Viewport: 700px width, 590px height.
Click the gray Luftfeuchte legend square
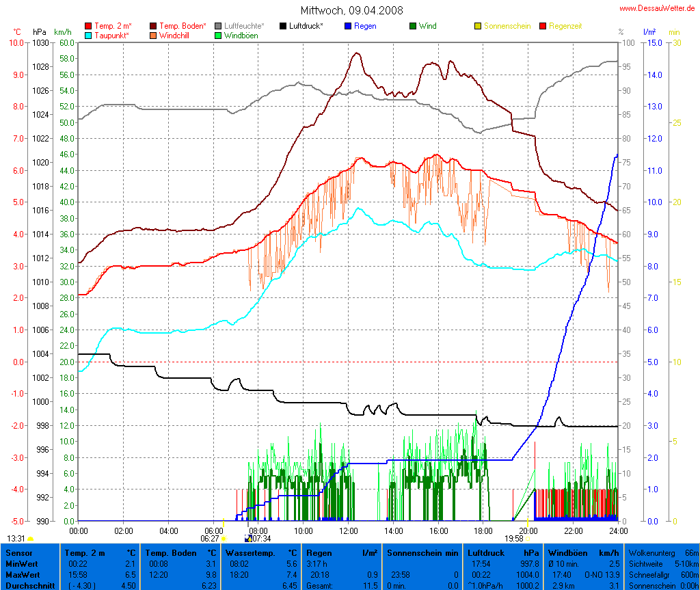pos(218,26)
